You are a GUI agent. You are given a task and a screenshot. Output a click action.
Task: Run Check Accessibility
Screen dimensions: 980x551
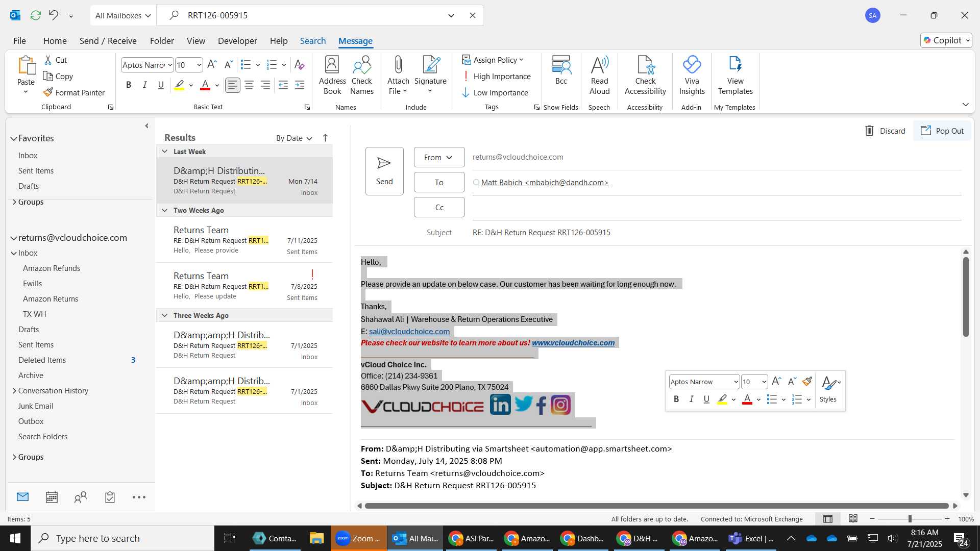coord(645,76)
